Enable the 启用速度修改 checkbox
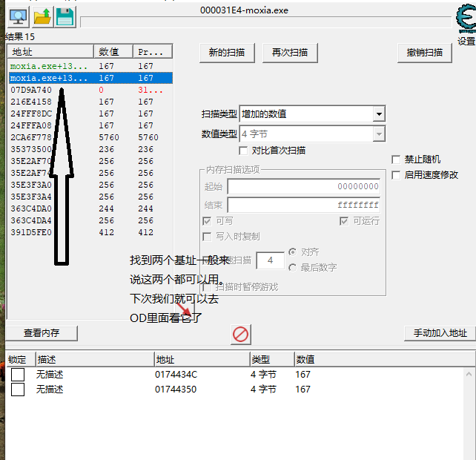 click(396, 175)
